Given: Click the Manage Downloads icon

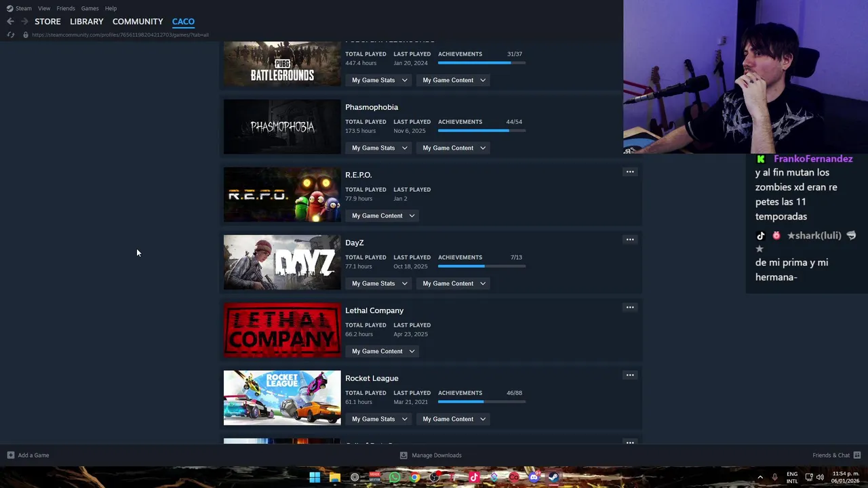Looking at the screenshot, I should [x=403, y=455].
